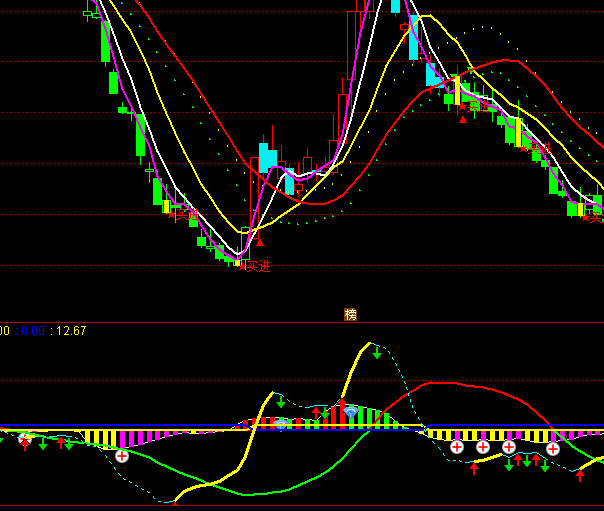Click the horizontal divider between the chart panels
Screen dimensions: 604x511
tap(302, 322)
